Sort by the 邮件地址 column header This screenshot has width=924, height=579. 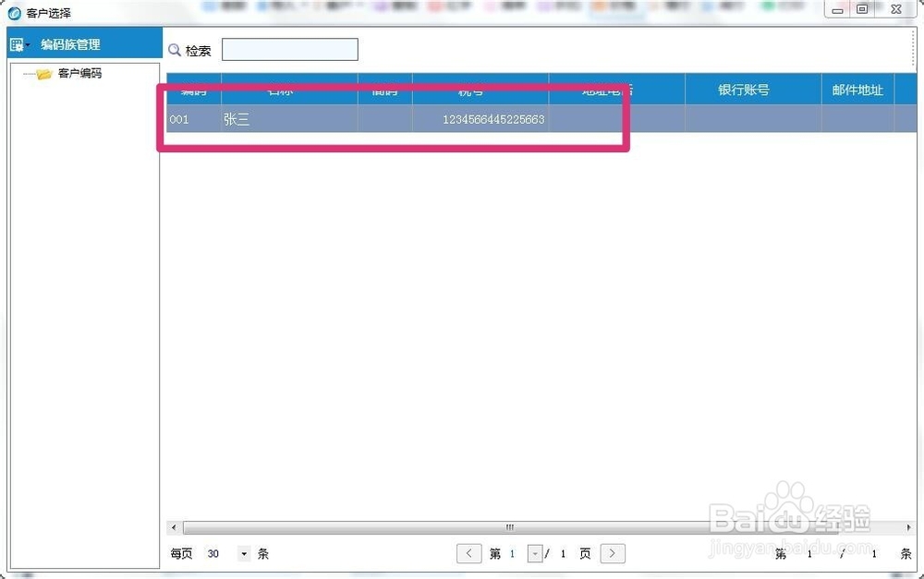pyautogui.click(x=857, y=90)
